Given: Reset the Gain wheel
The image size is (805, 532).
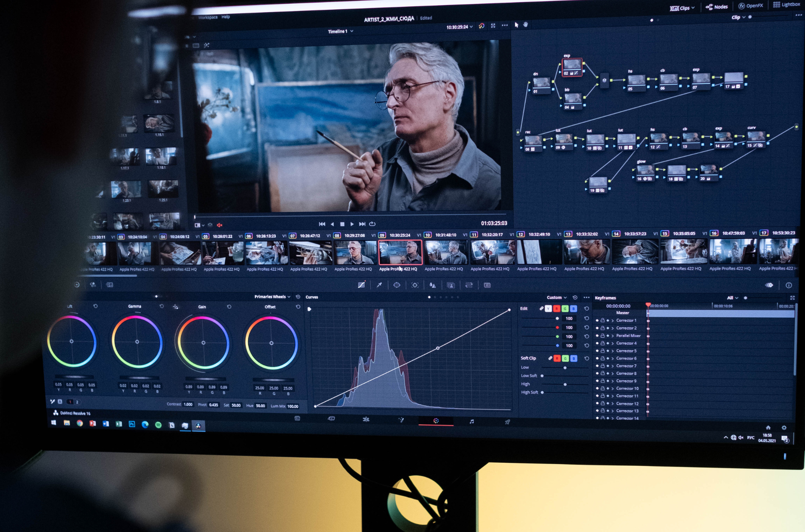Looking at the screenshot, I should tap(229, 307).
